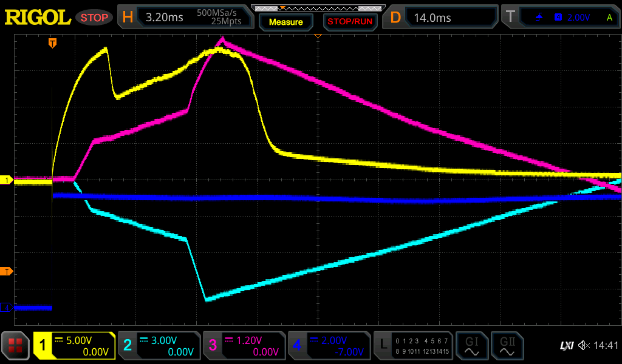Toggle channel 4 blue 2.00V label
The height and width of the screenshot is (364, 622).
point(329,346)
